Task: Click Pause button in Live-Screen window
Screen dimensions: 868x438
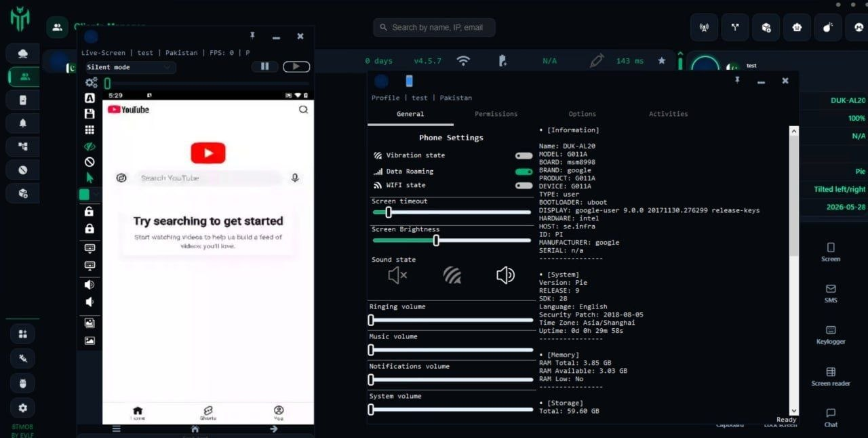Action: 264,66
